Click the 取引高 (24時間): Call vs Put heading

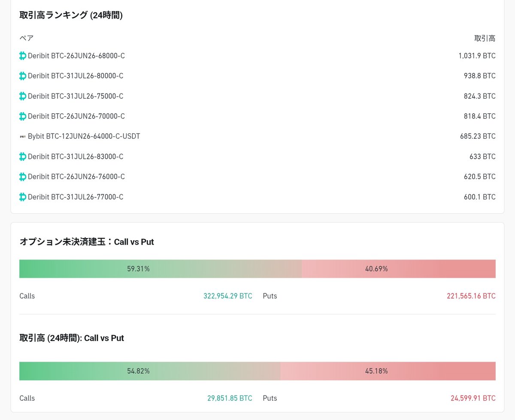(x=72, y=338)
